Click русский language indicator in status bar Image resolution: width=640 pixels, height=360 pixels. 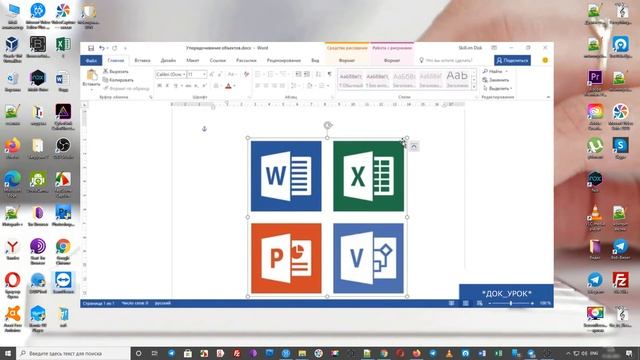point(162,303)
